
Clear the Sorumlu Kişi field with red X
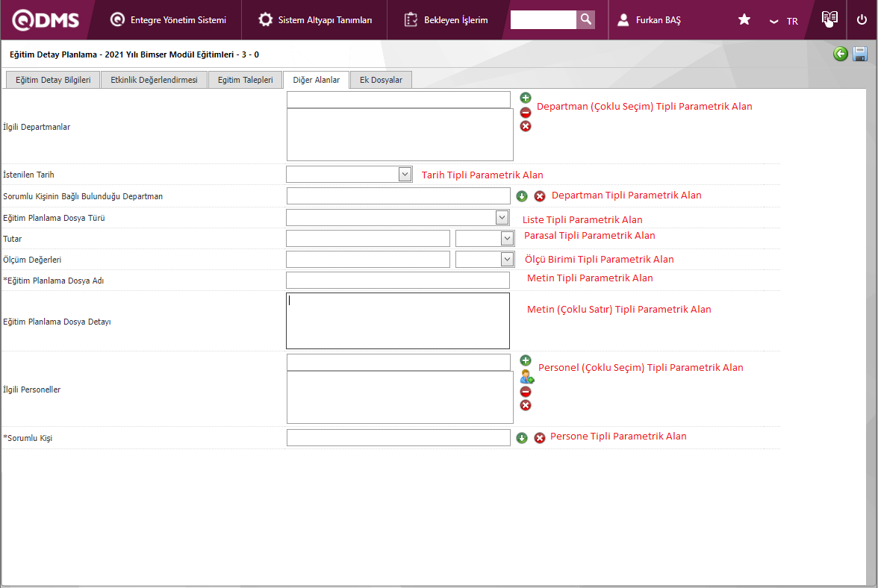pos(540,438)
